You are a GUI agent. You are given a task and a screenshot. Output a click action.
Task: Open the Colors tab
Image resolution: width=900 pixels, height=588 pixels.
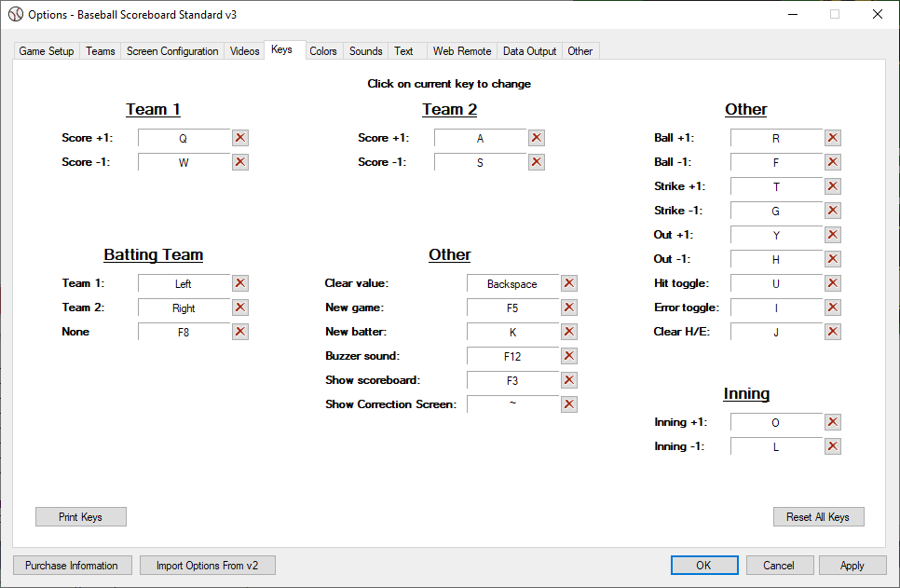[323, 51]
